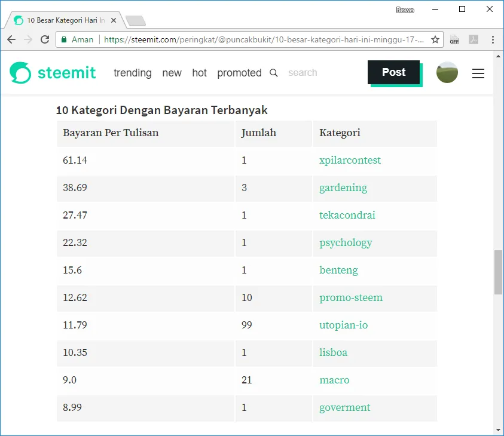Click the Post button

394,72
